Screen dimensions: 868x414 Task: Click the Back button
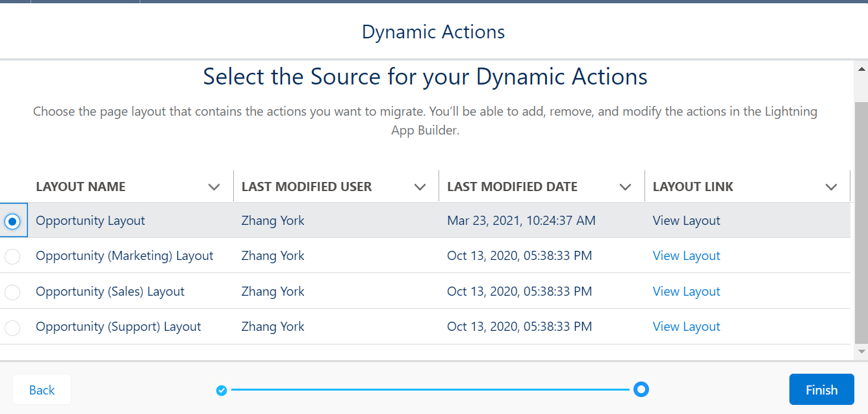42,389
